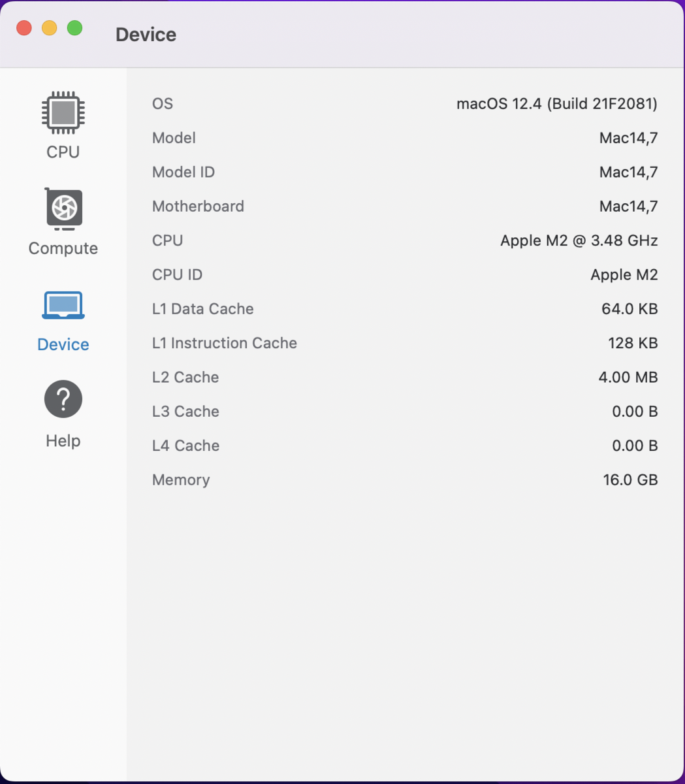Open the CPU benchmark section icon

[x=63, y=112]
